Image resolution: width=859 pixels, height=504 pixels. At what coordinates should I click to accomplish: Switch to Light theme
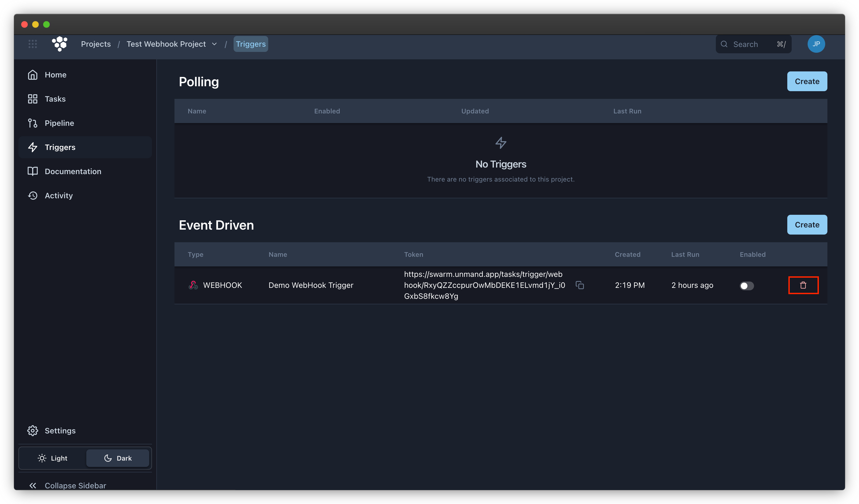(52, 458)
